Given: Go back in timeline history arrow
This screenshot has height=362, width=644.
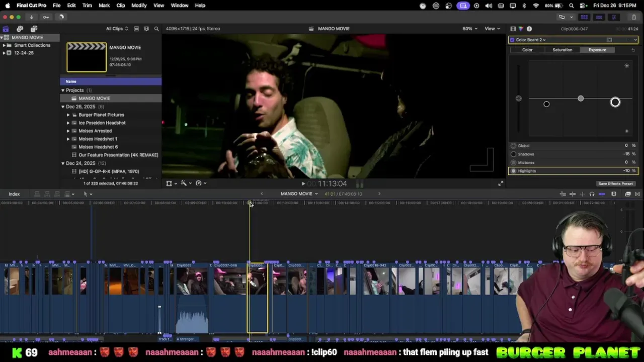Looking at the screenshot, I should point(261,194).
